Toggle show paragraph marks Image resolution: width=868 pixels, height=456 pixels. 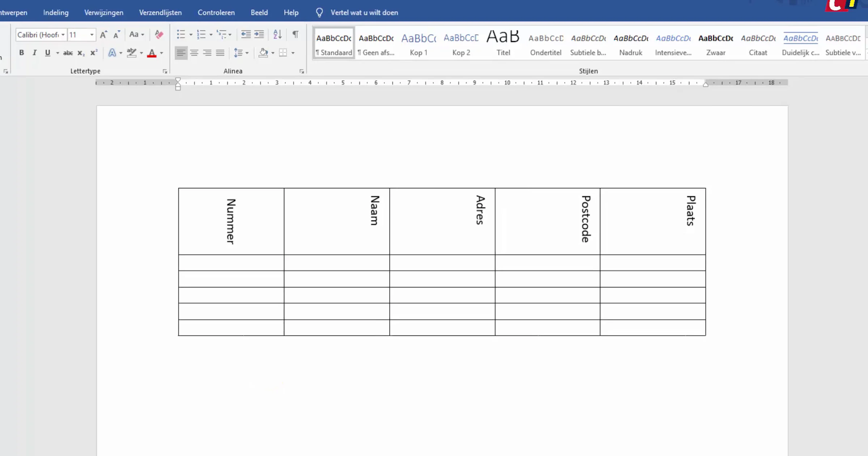tap(295, 35)
